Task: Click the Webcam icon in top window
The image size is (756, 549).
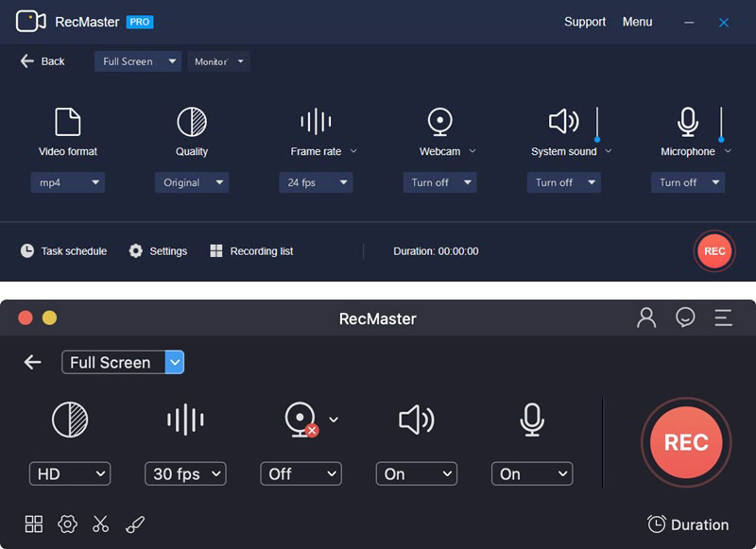Action: tap(439, 122)
